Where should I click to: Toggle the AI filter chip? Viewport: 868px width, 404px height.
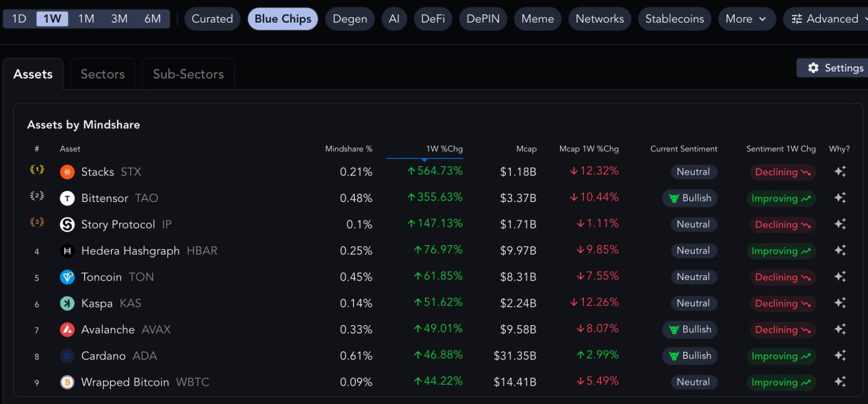click(x=394, y=18)
